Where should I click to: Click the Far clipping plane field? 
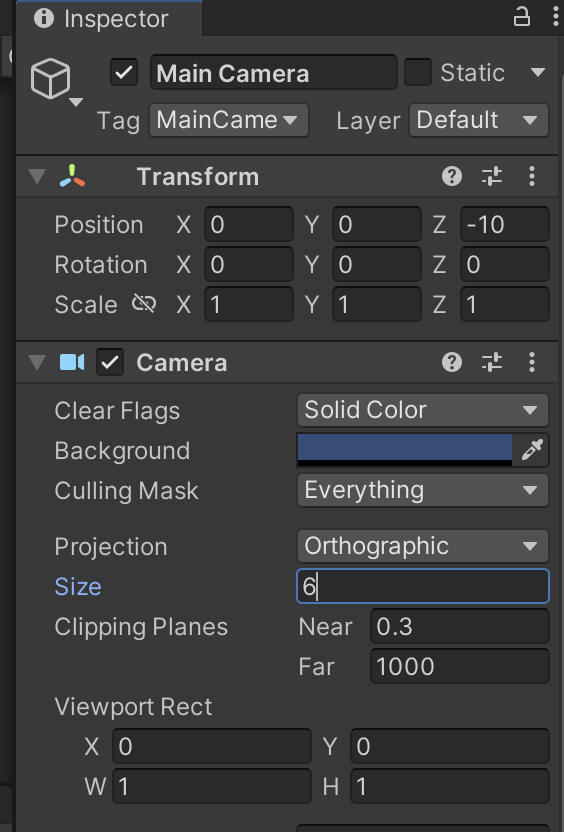(x=459, y=666)
